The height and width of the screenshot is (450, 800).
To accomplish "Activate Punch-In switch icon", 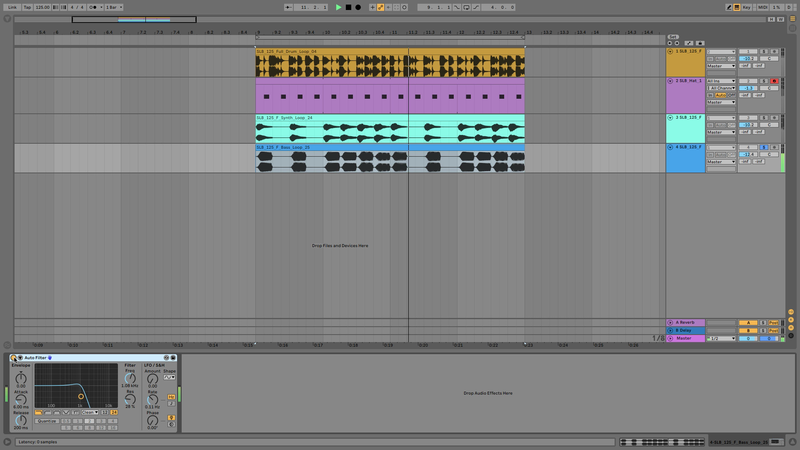I will click(x=457, y=7).
